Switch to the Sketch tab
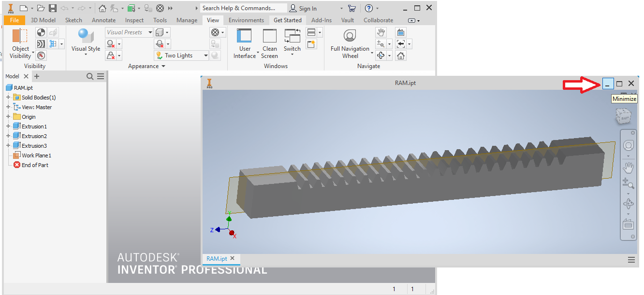 (74, 20)
